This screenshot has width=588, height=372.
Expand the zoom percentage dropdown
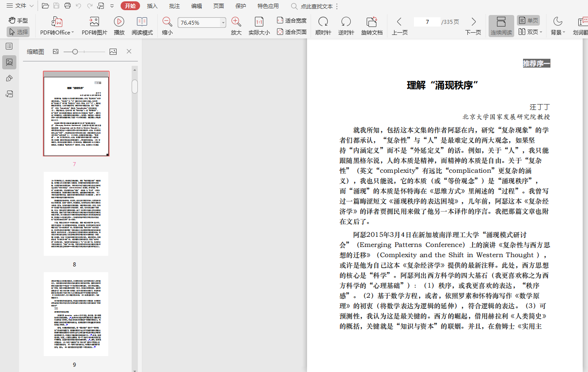click(x=223, y=23)
